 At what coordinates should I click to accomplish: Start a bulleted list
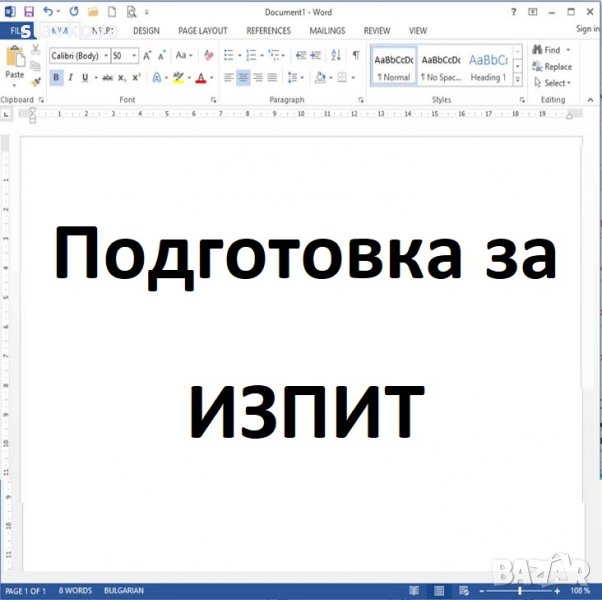pyautogui.click(x=229, y=56)
